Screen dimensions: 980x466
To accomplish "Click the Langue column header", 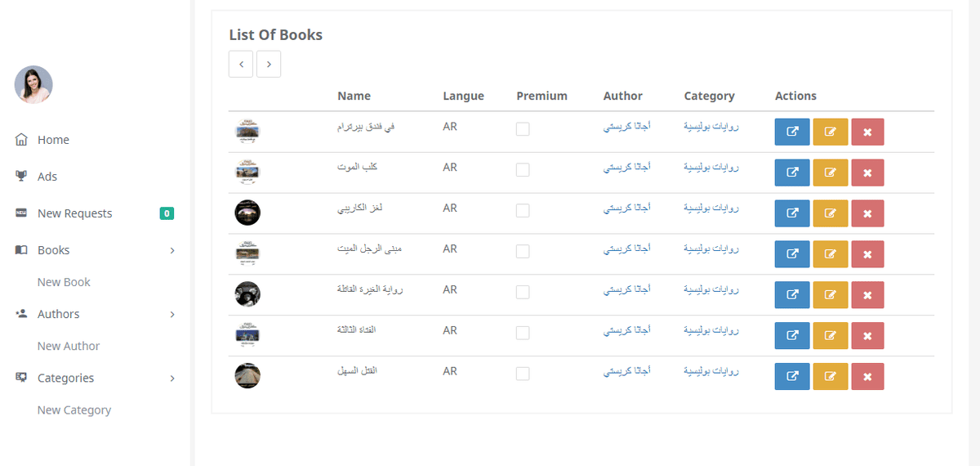I will click(463, 96).
